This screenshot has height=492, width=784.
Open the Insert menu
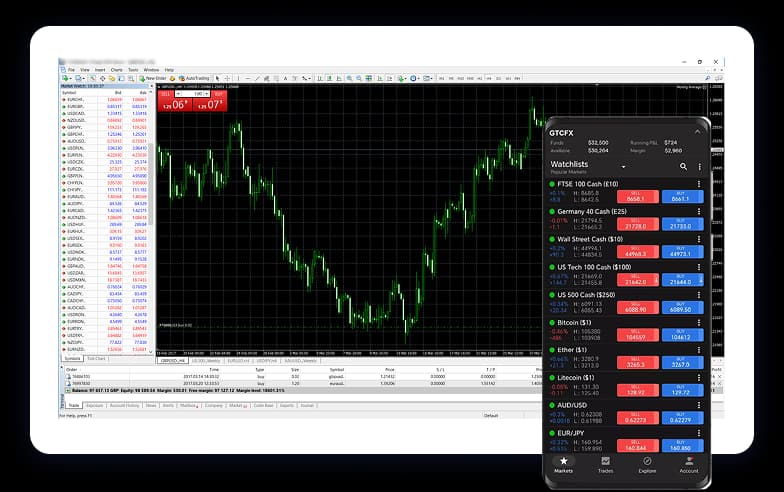coord(100,70)
